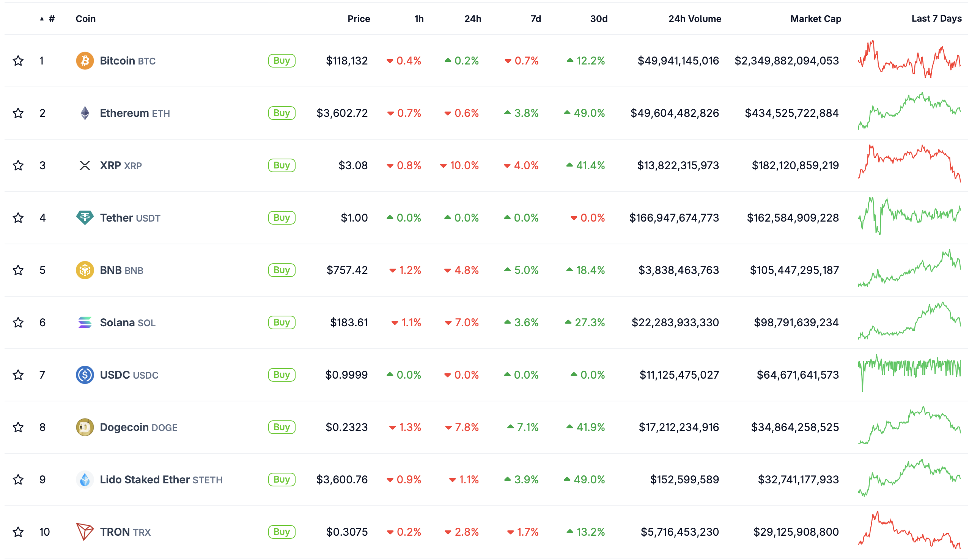Open the XRP coin page link
The image size is (969, 560).
tap(121, 165)
